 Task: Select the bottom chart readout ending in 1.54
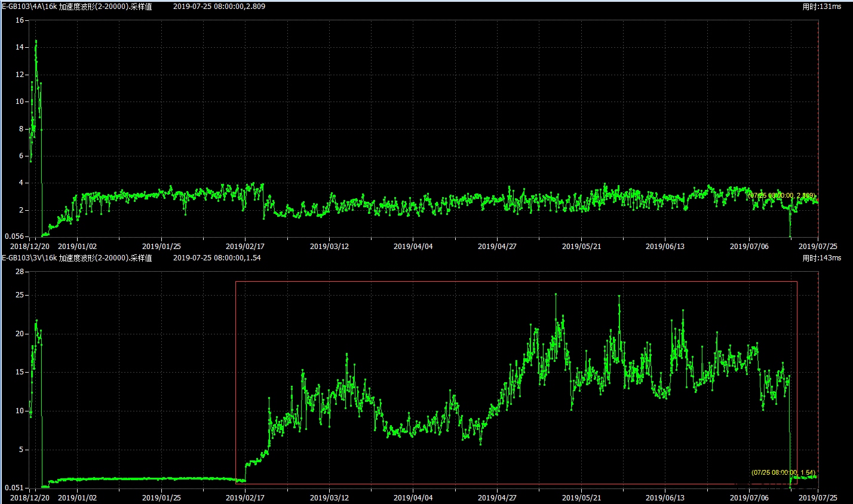[x=217, y=258]
